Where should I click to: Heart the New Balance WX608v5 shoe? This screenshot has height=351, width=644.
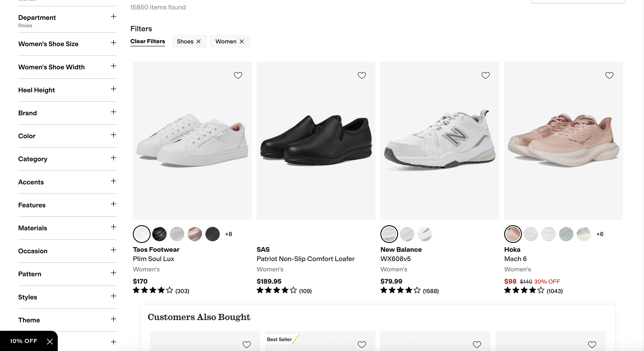point(485,75)
